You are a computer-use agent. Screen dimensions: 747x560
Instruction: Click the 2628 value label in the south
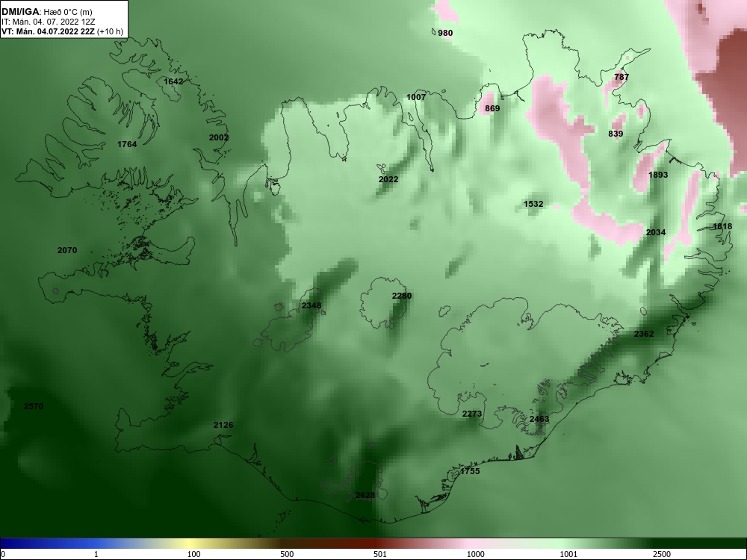click(365, 495)
